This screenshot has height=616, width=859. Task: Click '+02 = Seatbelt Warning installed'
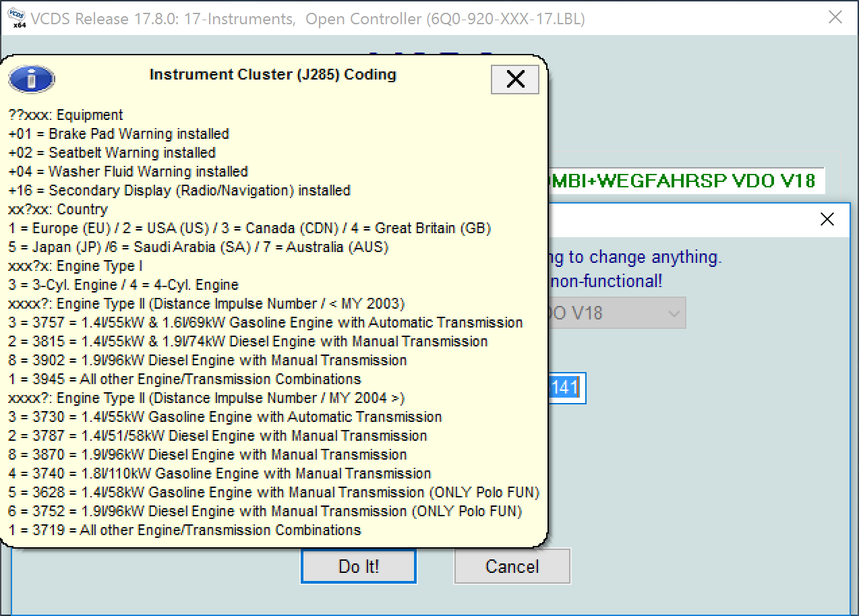click(x=112, y=153)
